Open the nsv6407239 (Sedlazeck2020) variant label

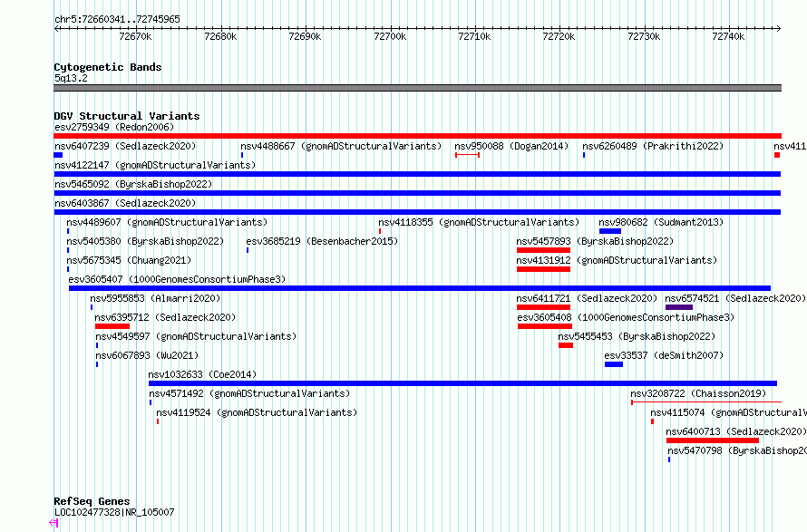[125, 146]
